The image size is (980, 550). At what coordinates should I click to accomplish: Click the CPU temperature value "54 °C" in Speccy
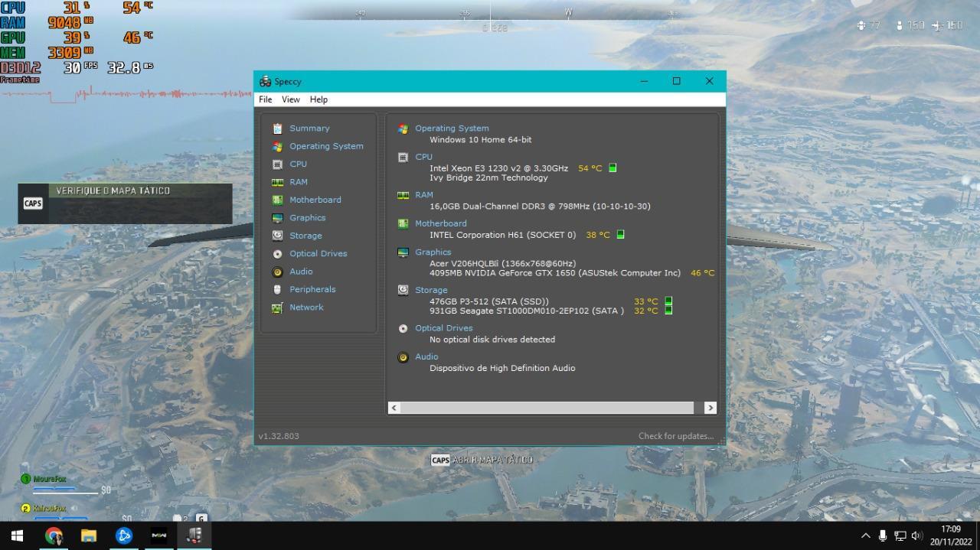pyautogui.click(x=590, y=168)
